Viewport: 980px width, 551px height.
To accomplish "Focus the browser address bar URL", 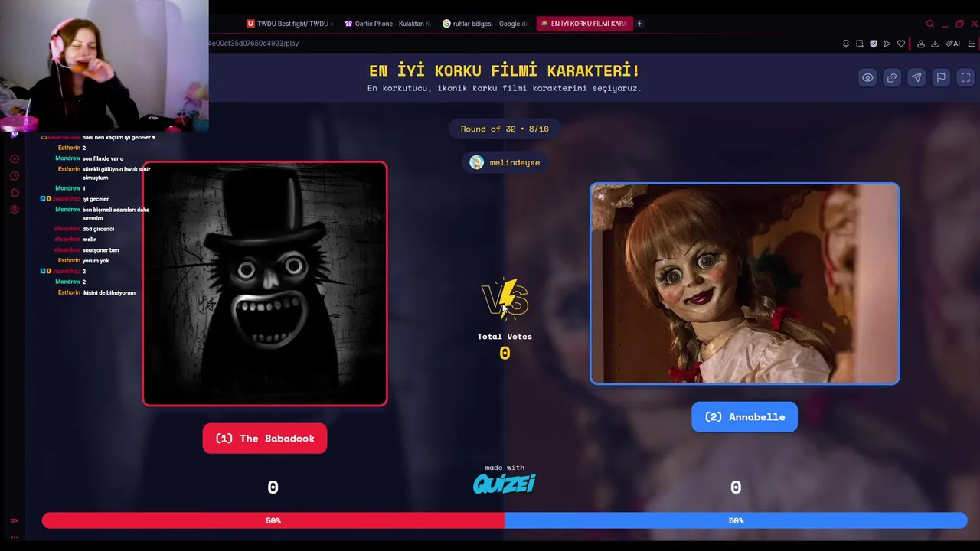I will pyautogui.click(x=253, y=44).
